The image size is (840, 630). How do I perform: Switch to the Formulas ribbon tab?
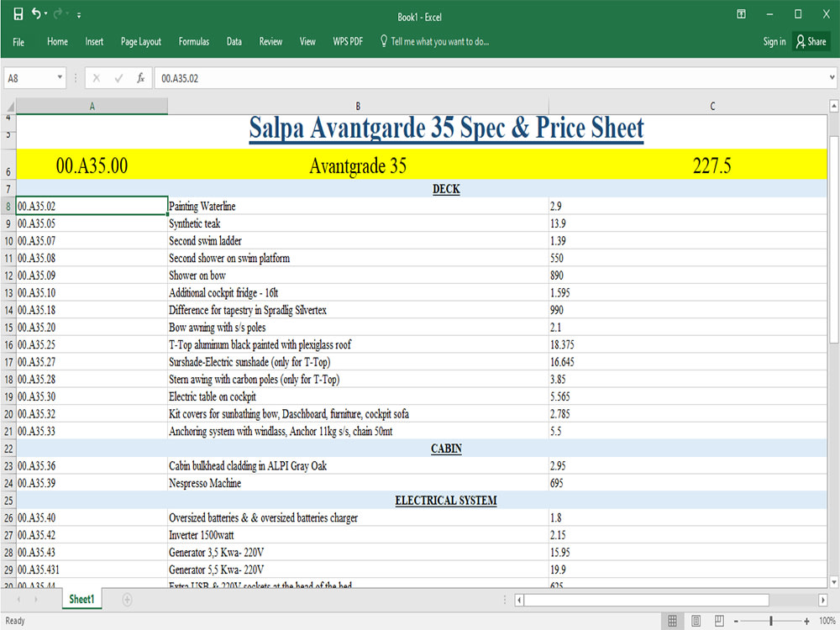(x=194, y=41)
